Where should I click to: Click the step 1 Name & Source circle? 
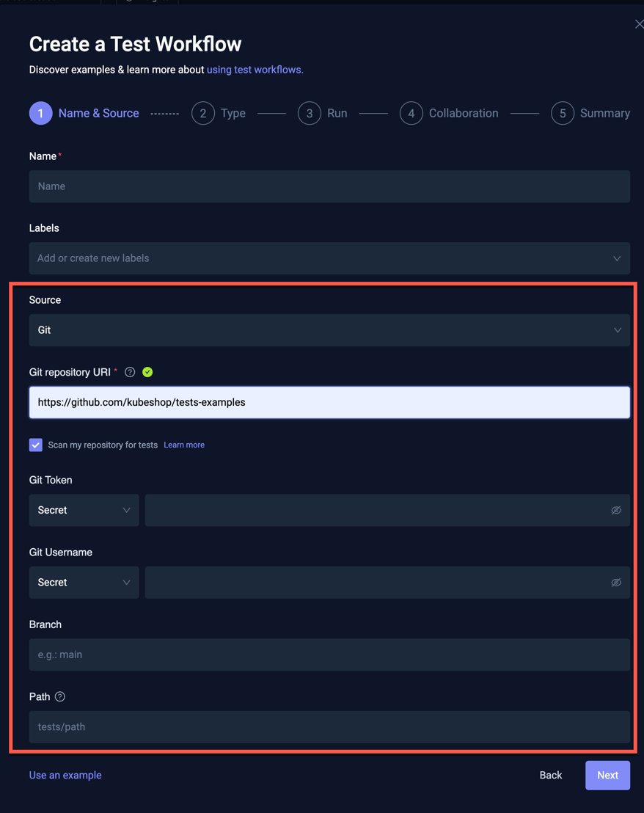click(x=40, y=113)
